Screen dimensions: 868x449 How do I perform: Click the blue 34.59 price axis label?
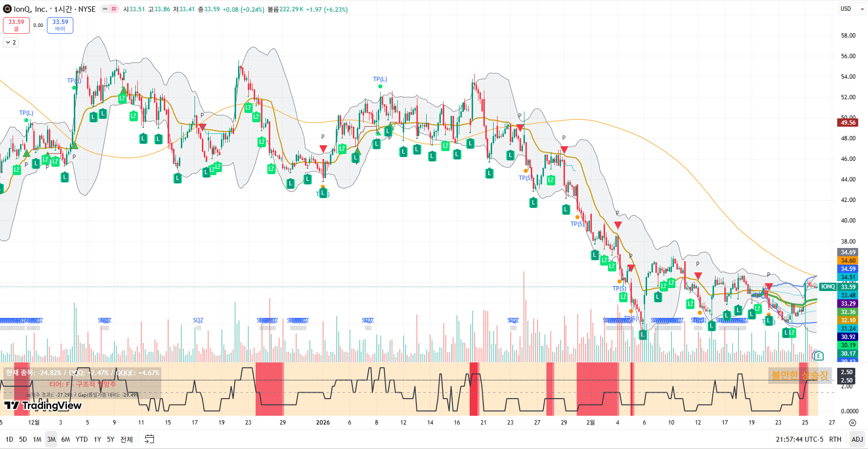tap(848, 269)
